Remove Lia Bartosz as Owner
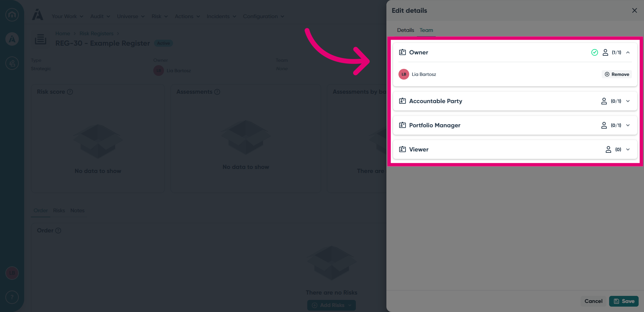Viewport: 644px width, 312px height. 617,74
